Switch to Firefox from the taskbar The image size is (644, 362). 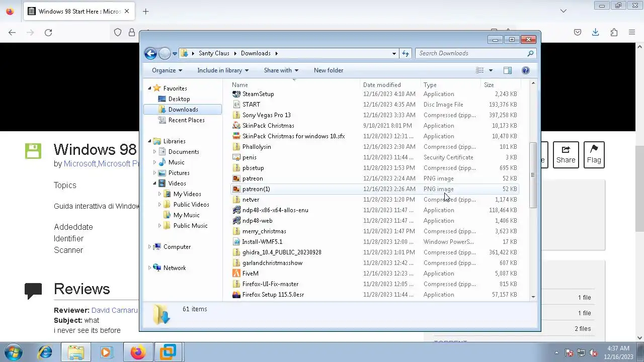click(138, 352)
